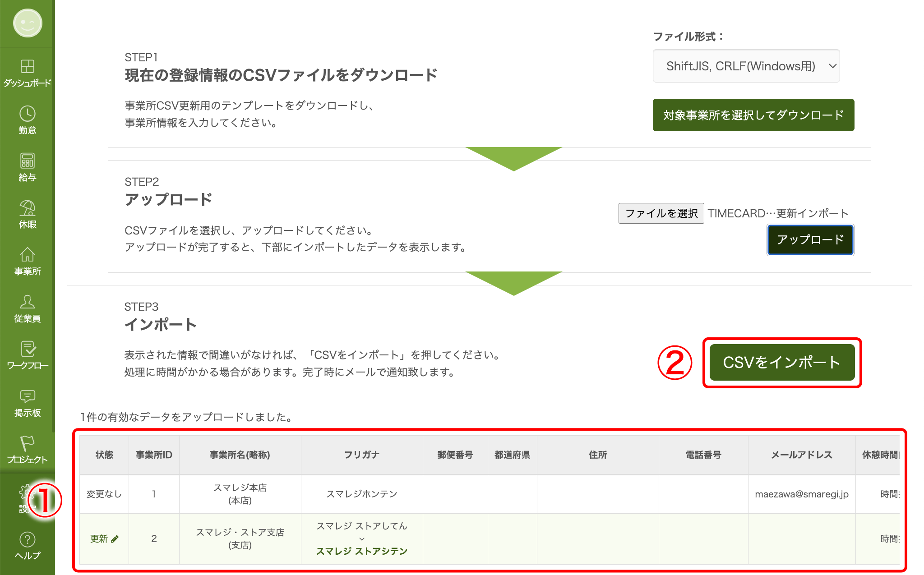Click the 事業所名(略称) column header
The height and width of the screenshot is (575, 924).
(x=240, y=455)
